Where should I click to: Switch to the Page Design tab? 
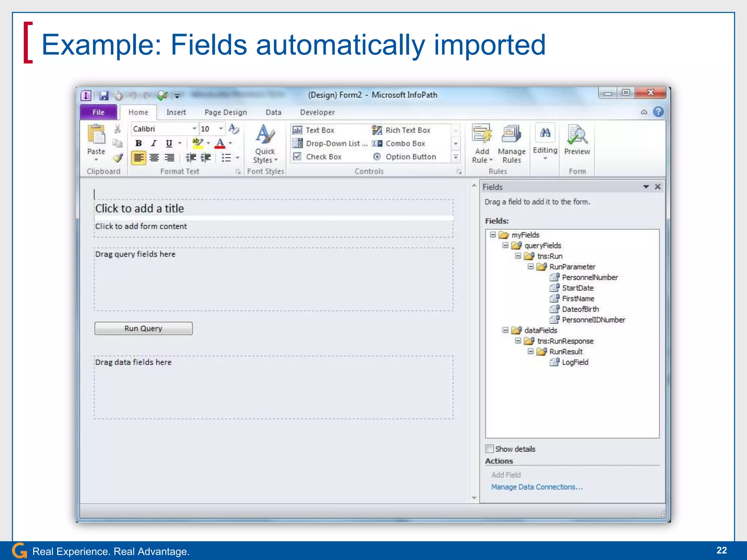point(226,112)
